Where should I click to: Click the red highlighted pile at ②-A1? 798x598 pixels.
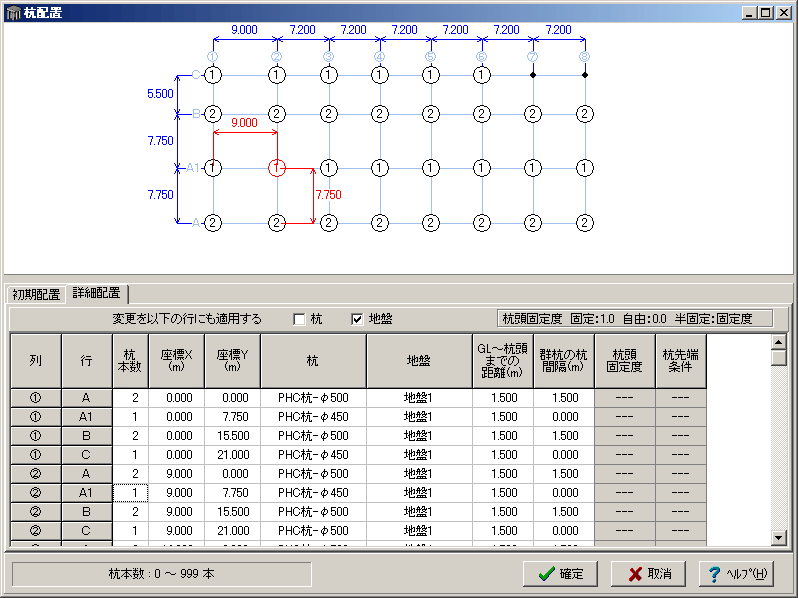(x=277, y=167)
